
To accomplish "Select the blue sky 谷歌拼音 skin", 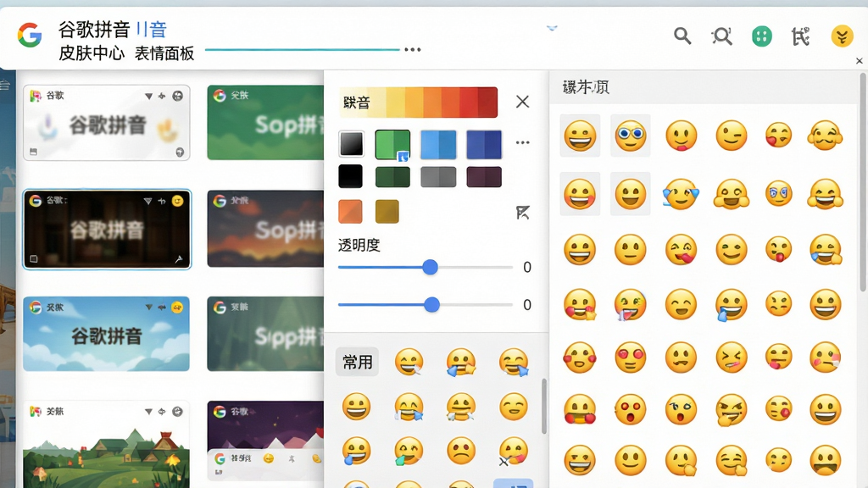I will pyautogui.click(x=106, y=334).
